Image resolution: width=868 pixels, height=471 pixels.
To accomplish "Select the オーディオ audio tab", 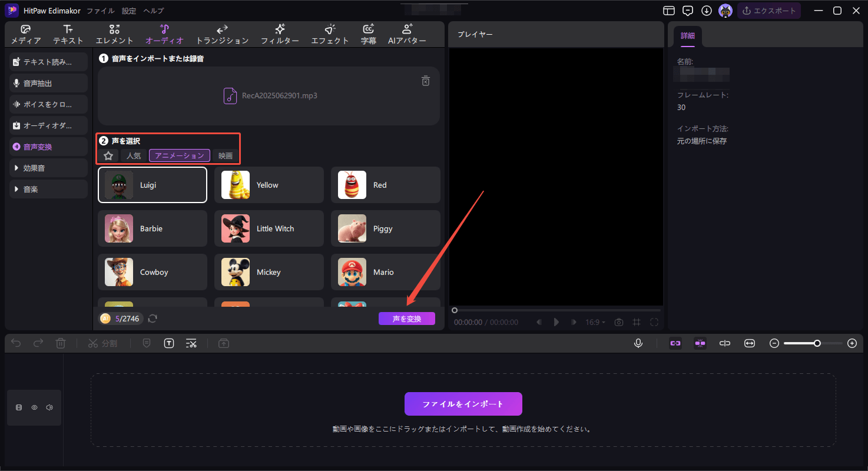I will [165, 35].
